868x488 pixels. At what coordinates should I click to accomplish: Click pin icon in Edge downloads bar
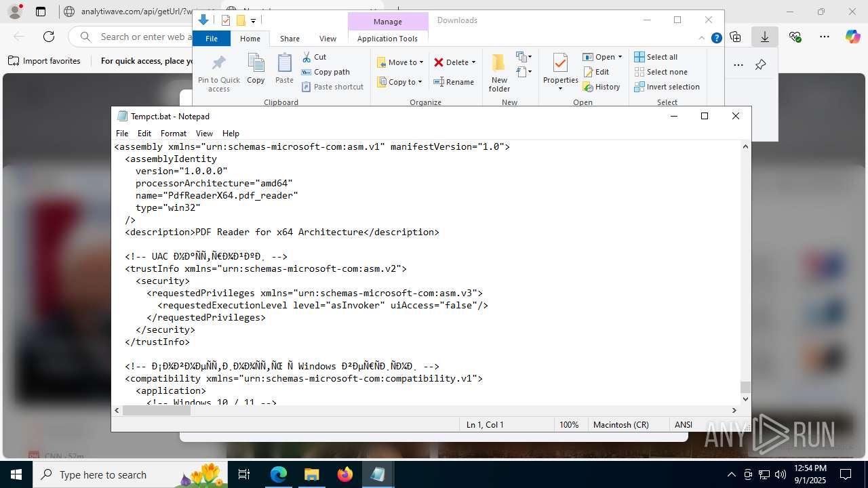[x=760, y=65]
